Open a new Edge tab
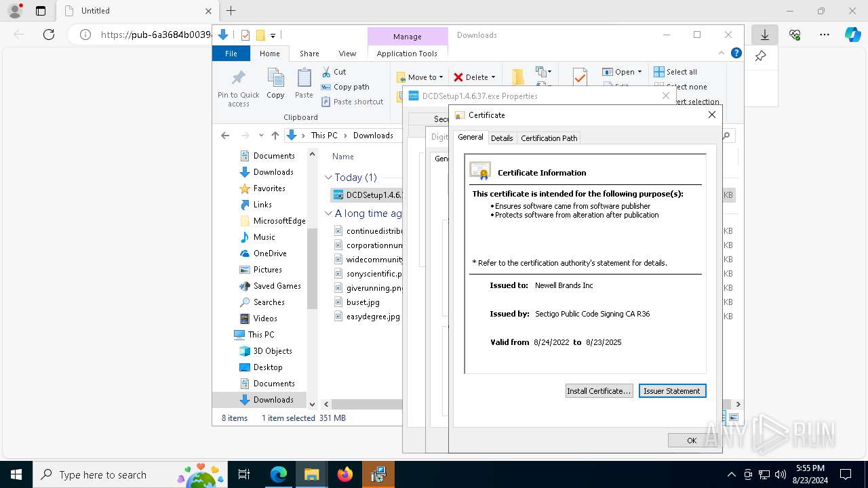 231,11
